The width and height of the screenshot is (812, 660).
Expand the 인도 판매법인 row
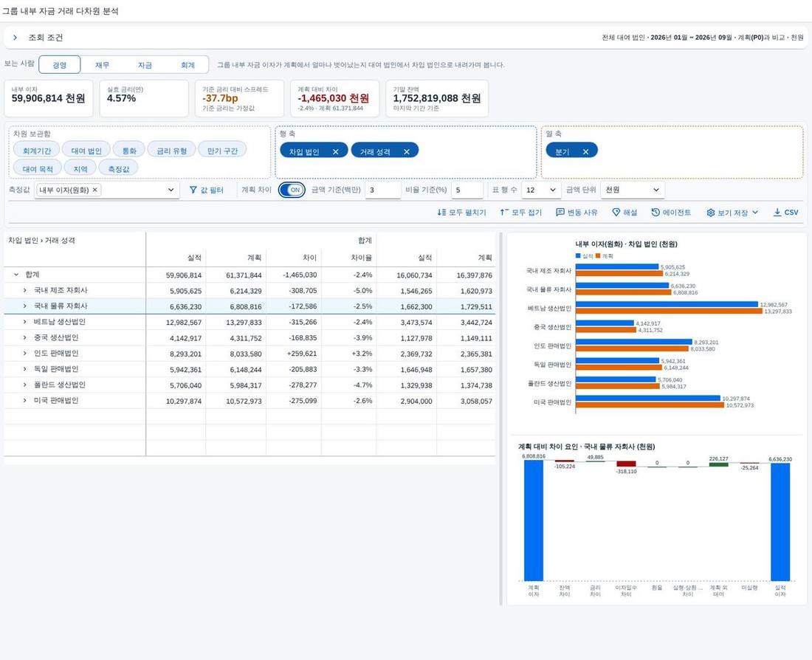(x=24, y=354)
